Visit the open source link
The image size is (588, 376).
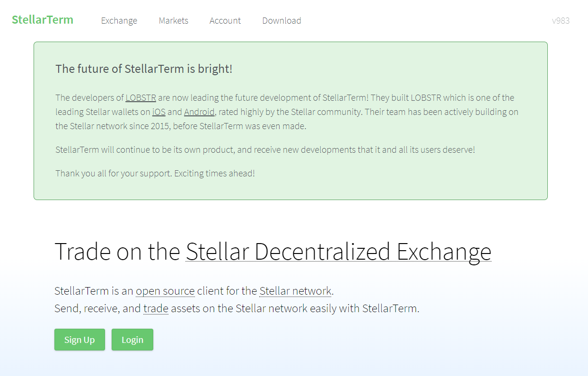point(165,291)
